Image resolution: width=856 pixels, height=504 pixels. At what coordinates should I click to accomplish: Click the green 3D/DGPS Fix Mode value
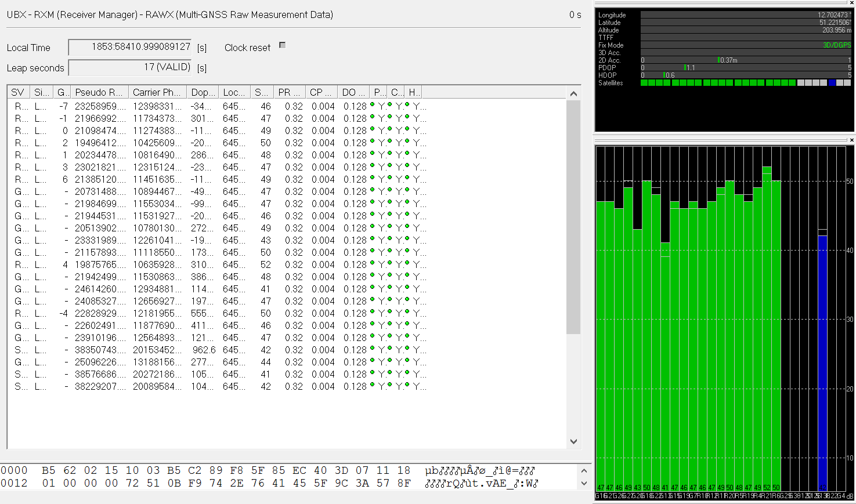click(x=836, y=45)
